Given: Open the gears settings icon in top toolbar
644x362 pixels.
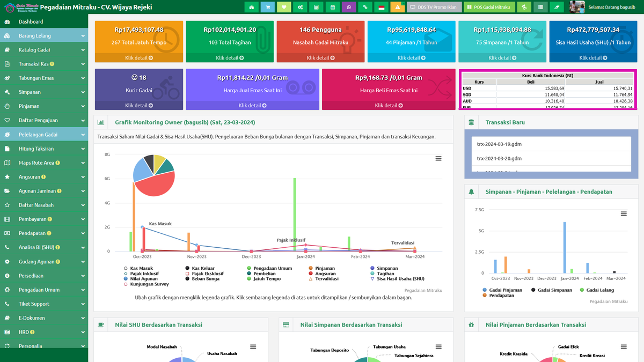Looking at the screenshot, I should point(301,7).
